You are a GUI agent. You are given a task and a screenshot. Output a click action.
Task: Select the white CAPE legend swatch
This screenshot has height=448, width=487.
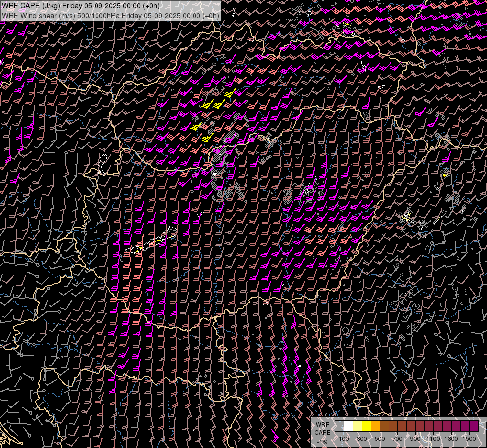coord(349,426)
